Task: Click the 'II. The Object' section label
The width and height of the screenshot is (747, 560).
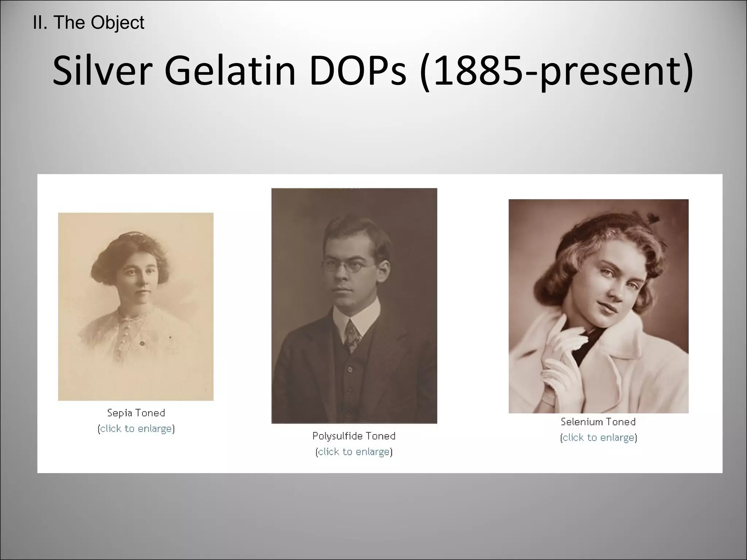Action: [x=89, y=23]
